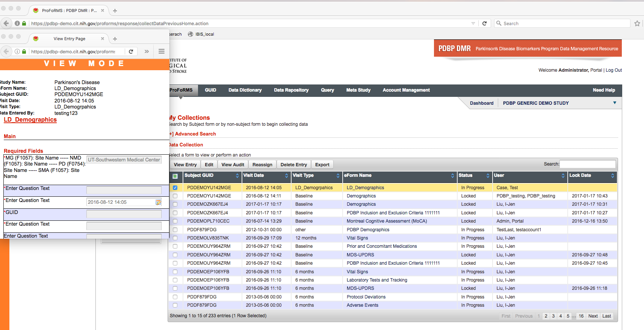Viewport: 644px width, 330px height.
Task: Go to page 16 of entries
Action: (581, 316)
